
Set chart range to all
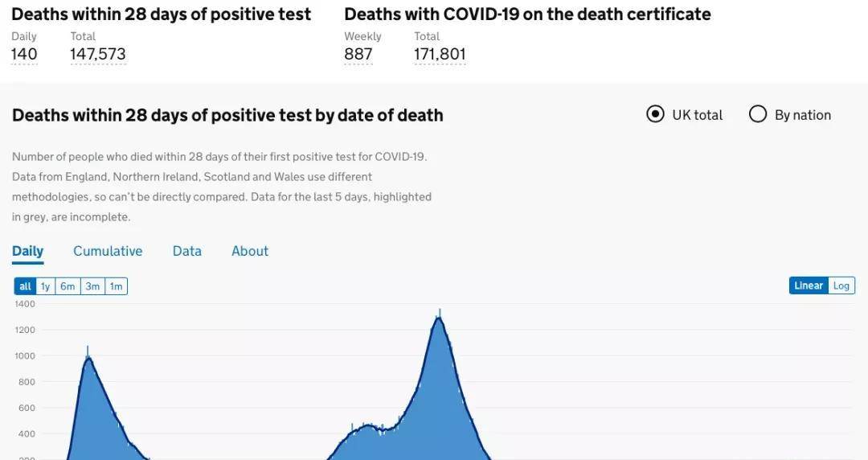26,286
